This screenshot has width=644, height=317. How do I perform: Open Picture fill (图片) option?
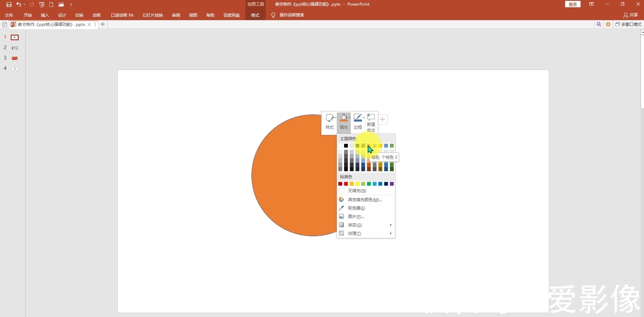point(356,216)
